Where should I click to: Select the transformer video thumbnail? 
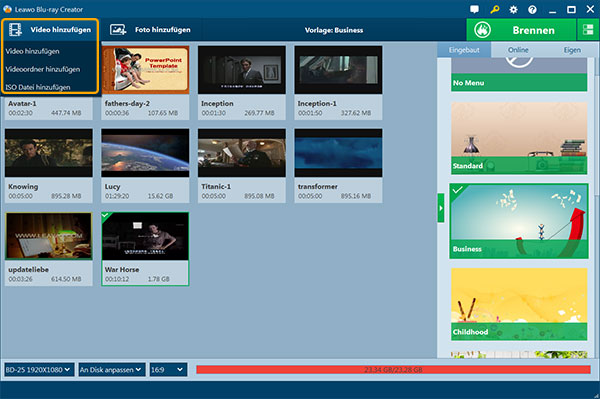338,153
